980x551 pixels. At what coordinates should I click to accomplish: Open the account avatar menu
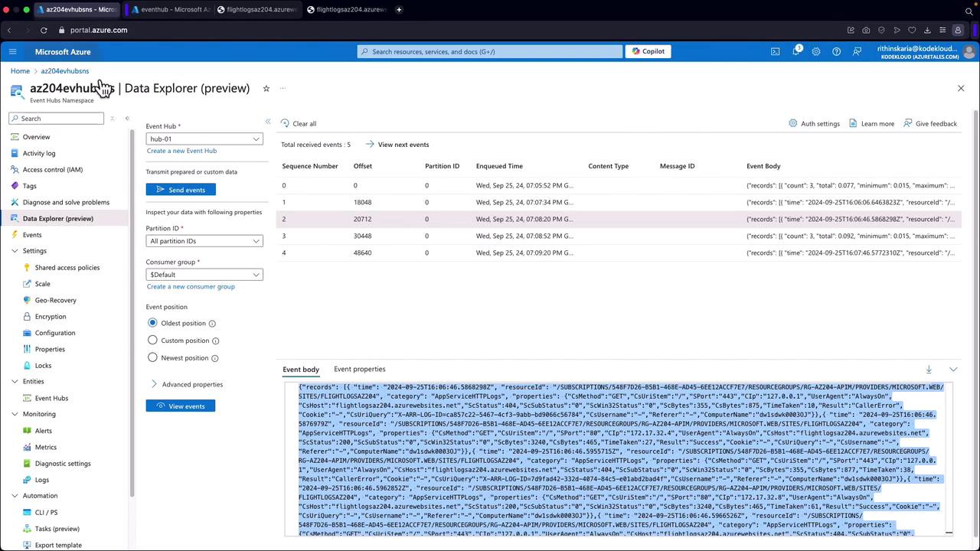click(969, 51)
